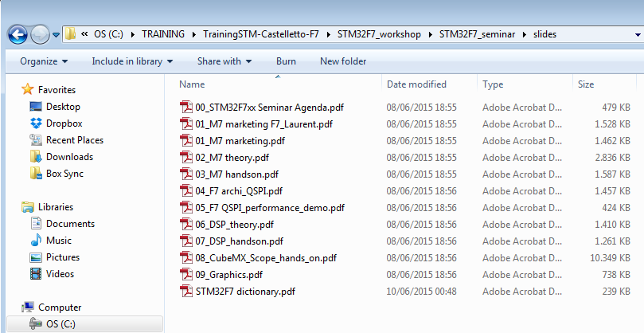Click the Forward navigation arrow
The width and height of the screenshot is (644, 333).
pos(41,34)
